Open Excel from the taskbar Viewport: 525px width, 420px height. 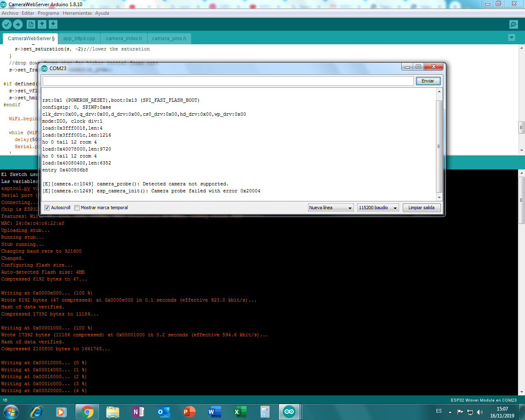tap(240, 412)
